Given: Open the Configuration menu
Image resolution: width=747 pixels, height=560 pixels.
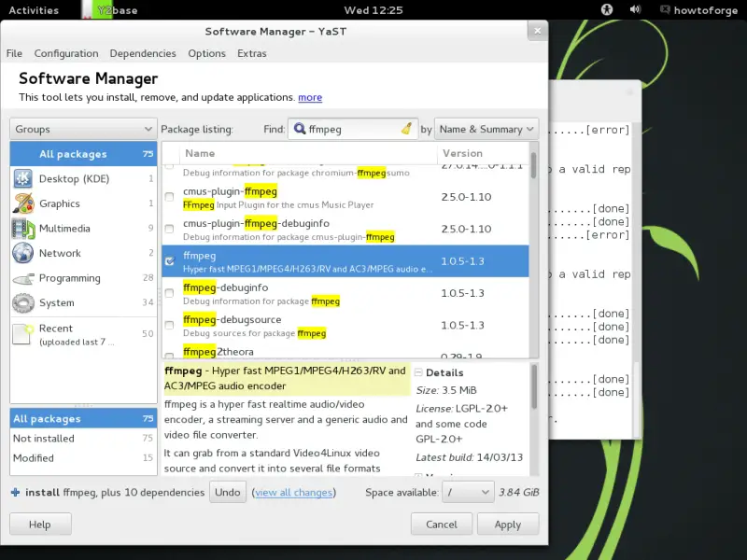Looking at the screenshot, I should coord(66,53).
